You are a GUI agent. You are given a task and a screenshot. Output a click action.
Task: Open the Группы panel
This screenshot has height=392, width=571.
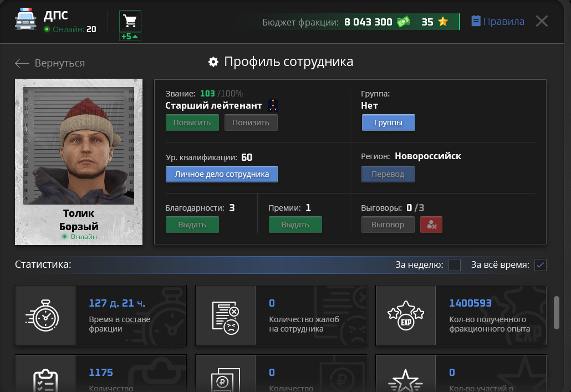388,122
